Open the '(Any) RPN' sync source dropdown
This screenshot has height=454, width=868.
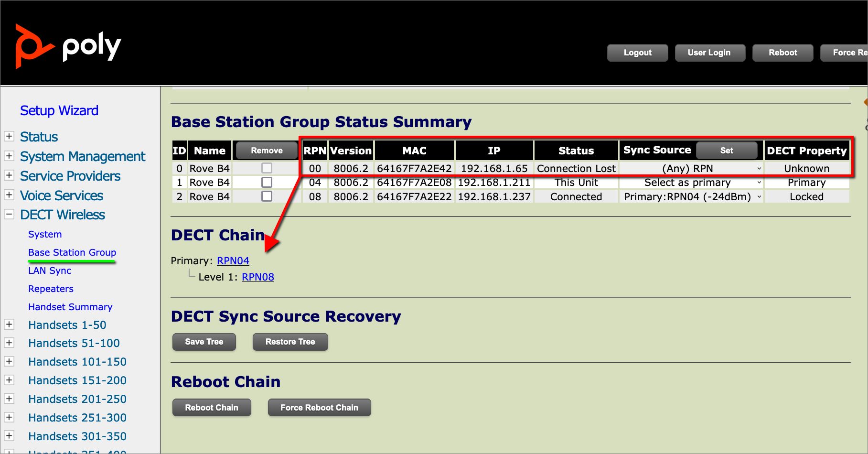point(691,169)
